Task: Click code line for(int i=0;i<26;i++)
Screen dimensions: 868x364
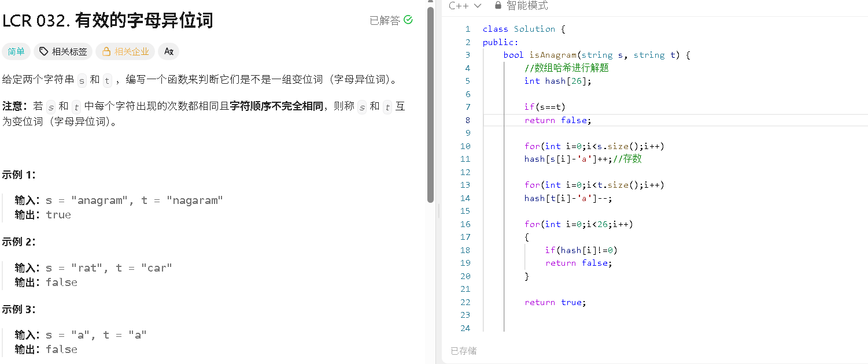Action: [x=579, y=224]
